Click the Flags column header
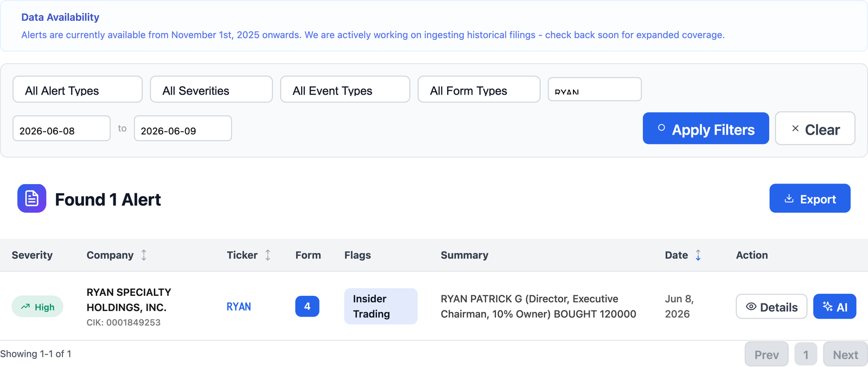 tap(358, 255)
